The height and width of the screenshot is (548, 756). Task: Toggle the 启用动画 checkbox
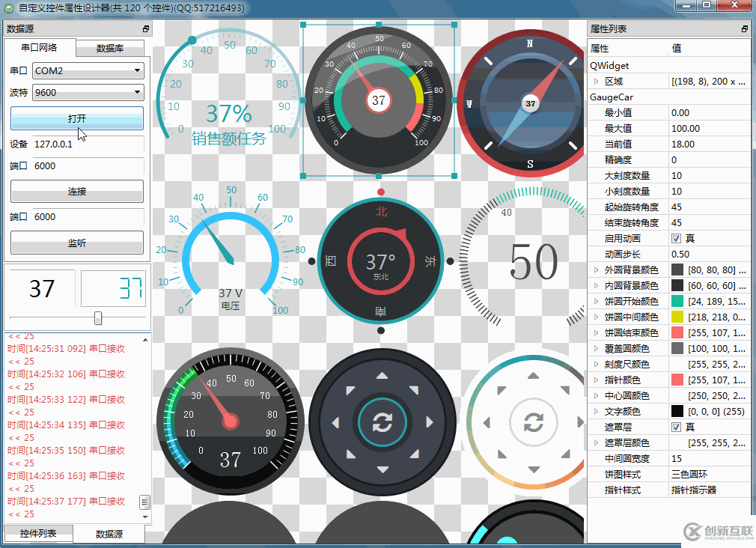676,238
